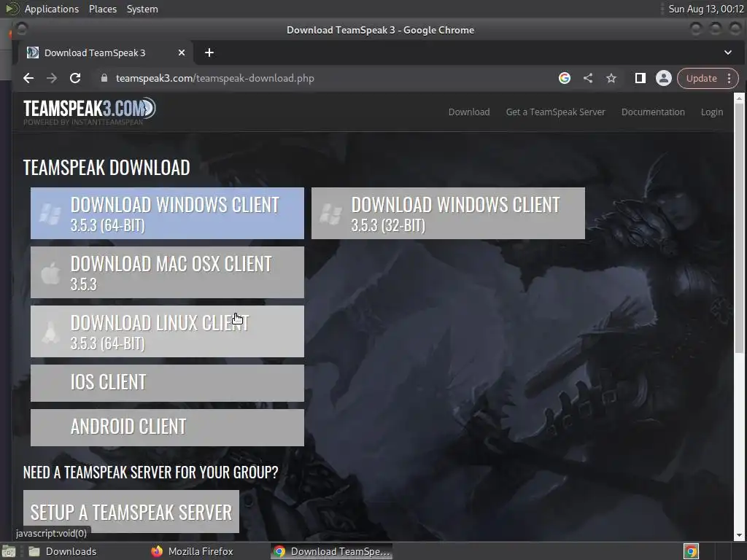Expand the tab search dropdown arrow
This screenshot has width=747, height=560.
[x=728, y=52]
